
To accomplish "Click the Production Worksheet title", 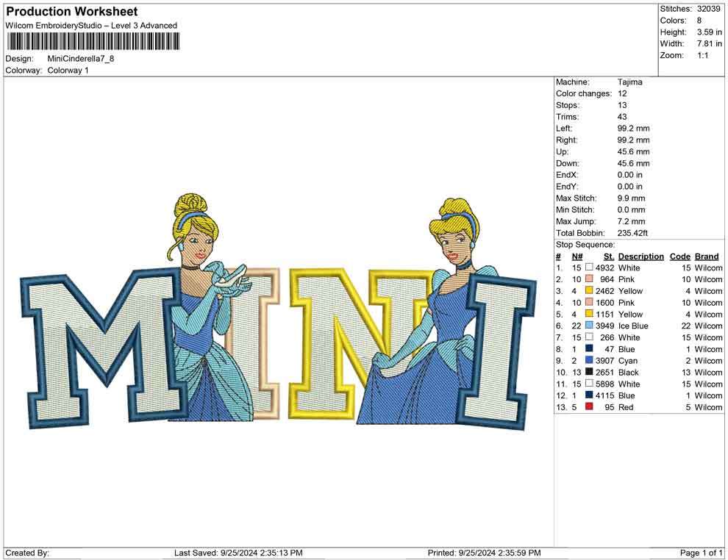I will 72,12.
